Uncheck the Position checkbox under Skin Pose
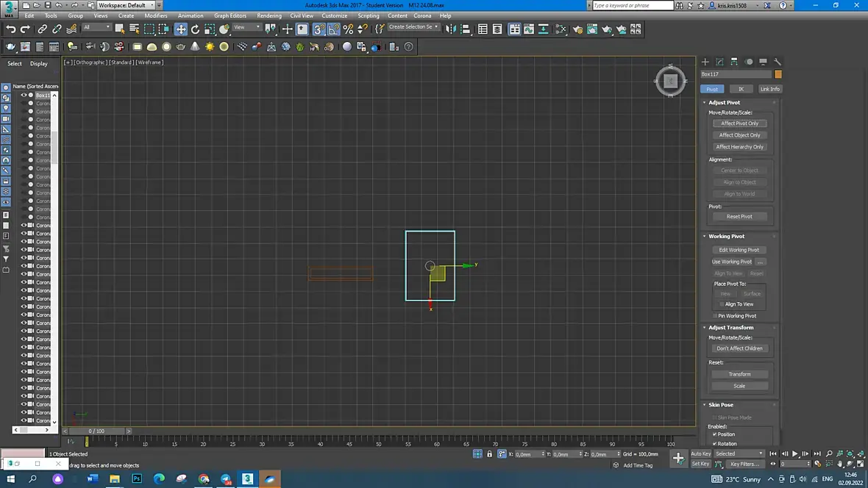The width and height of the screenshot is (868, 488). click(x=714, y=434)
